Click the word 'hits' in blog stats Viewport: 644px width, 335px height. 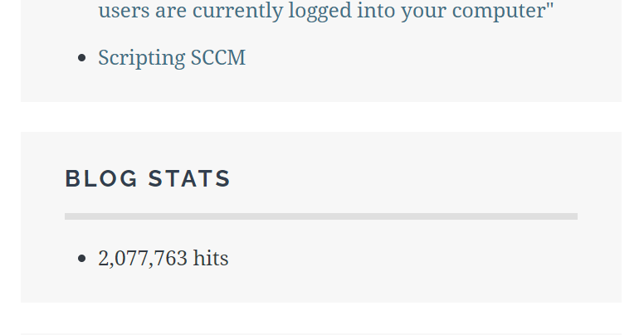click(x=211, y=259)
